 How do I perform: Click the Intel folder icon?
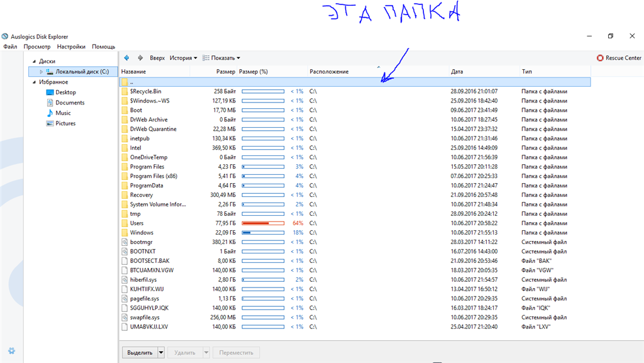click(x=125, y=148)
